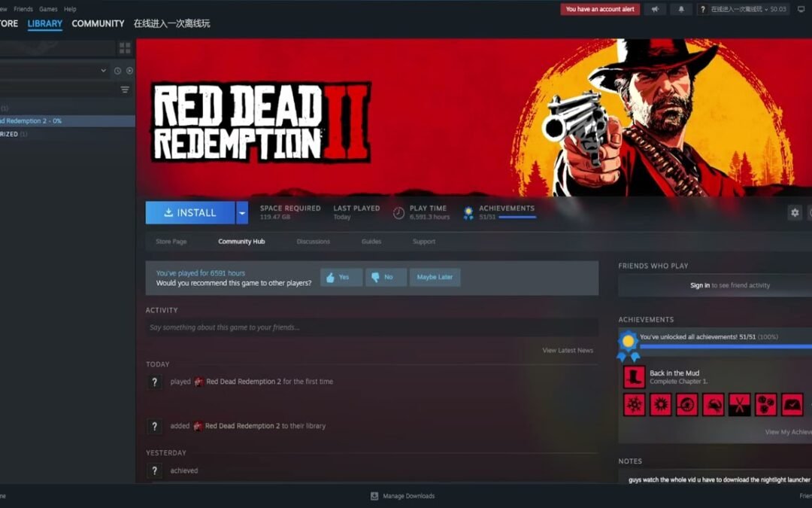Select the snowflake achievement icon
Screen dimensions: 812x508
pyautogui.click(x=634, y=405)
